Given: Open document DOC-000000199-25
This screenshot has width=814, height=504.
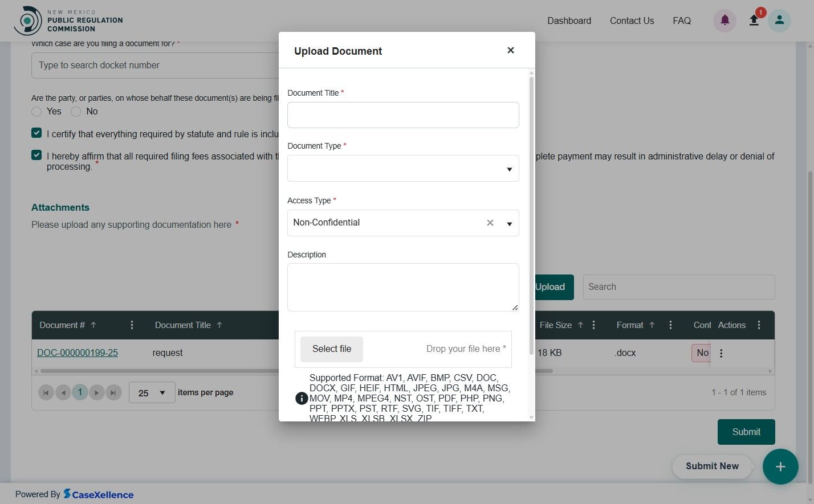Looking at the screenshot, I should (x=78, y=353).
